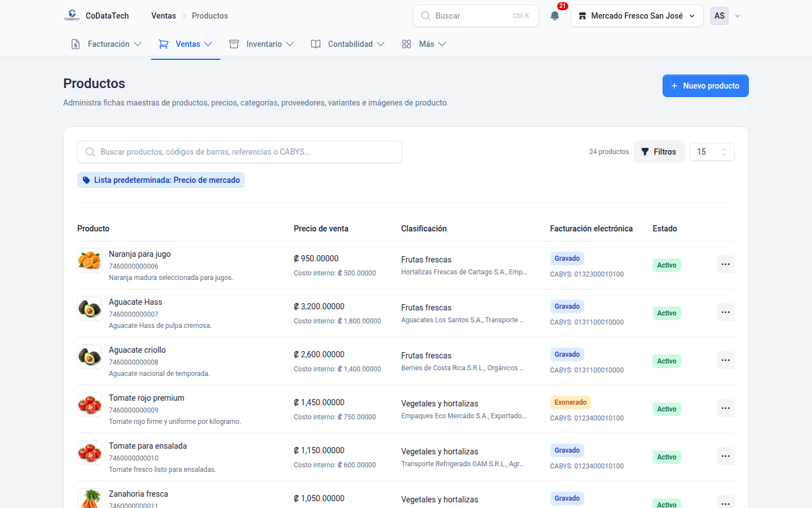Click the Contabilidad book icon
The image size is (812, 508).
(x=316, y=44)
